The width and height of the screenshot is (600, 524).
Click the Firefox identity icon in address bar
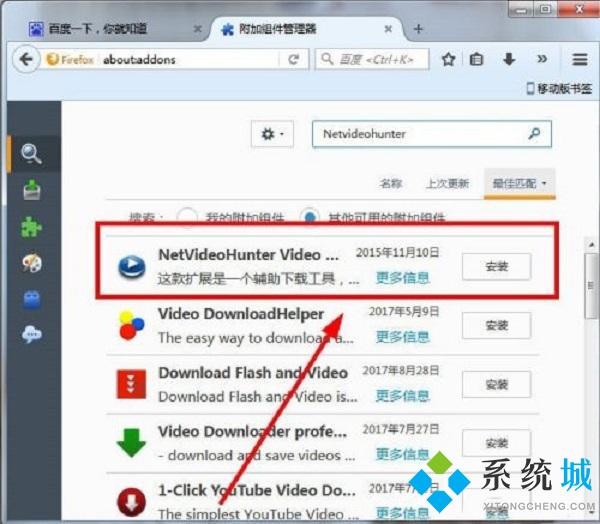tap(69, 59)
